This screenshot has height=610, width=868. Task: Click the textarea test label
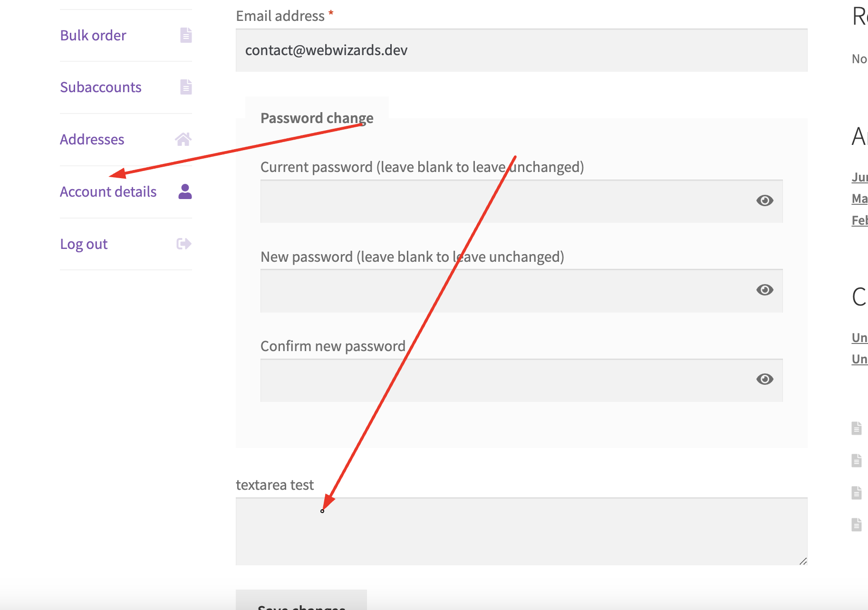coord(275,485)
